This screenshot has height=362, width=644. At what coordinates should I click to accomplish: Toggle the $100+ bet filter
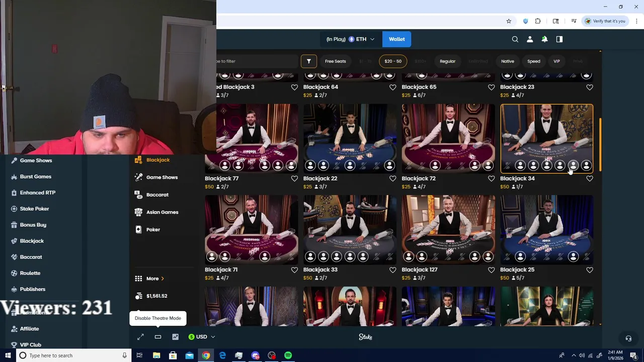420,61
